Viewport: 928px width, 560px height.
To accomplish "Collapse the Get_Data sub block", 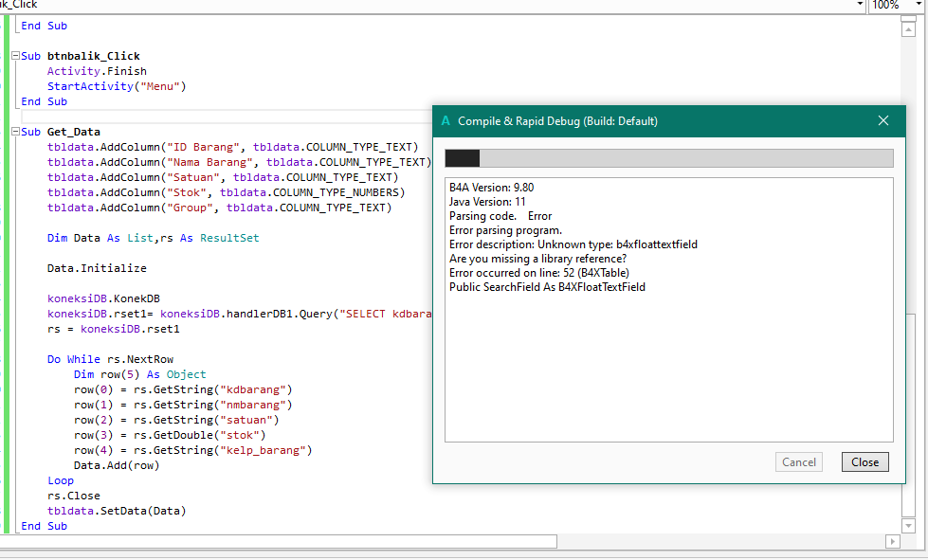I will 15,132.
